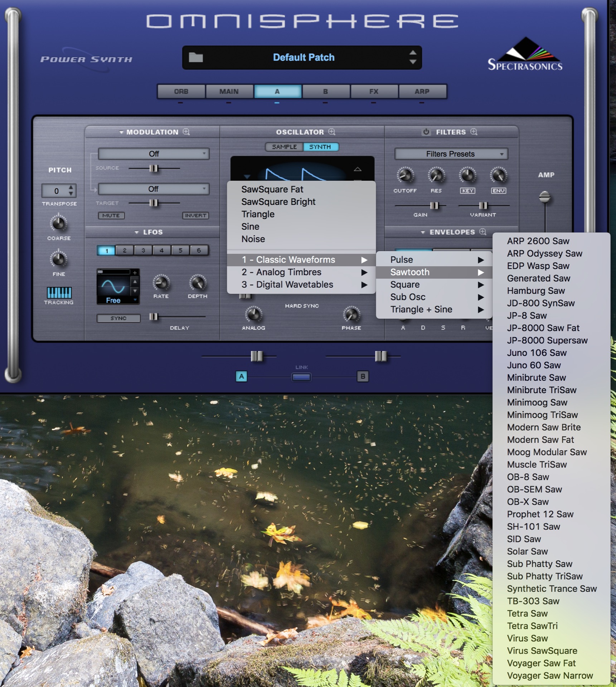This screenshot has width=616, height=687.
Task: Click the transpose stepper arrows
Action: click(71, 190)
